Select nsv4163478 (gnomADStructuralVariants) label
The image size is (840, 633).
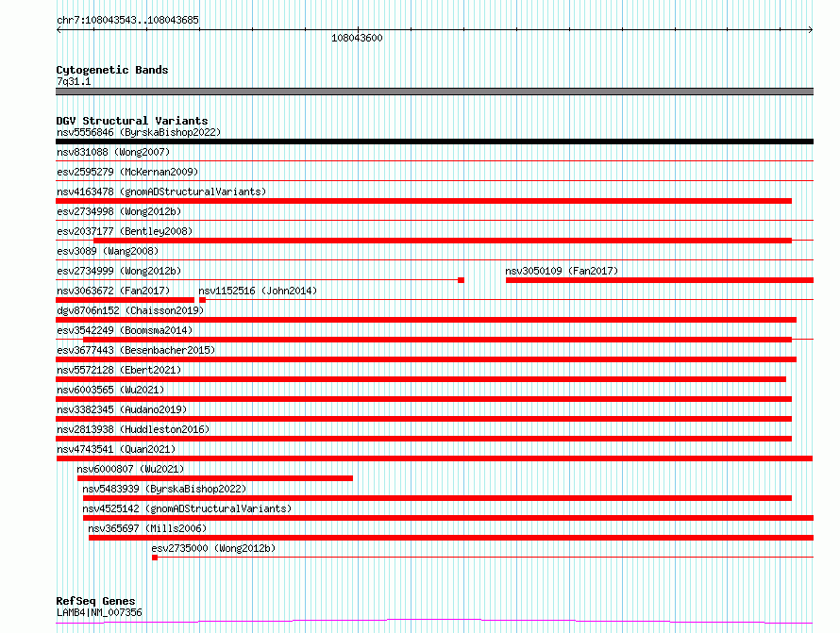(x=161, y=192)
